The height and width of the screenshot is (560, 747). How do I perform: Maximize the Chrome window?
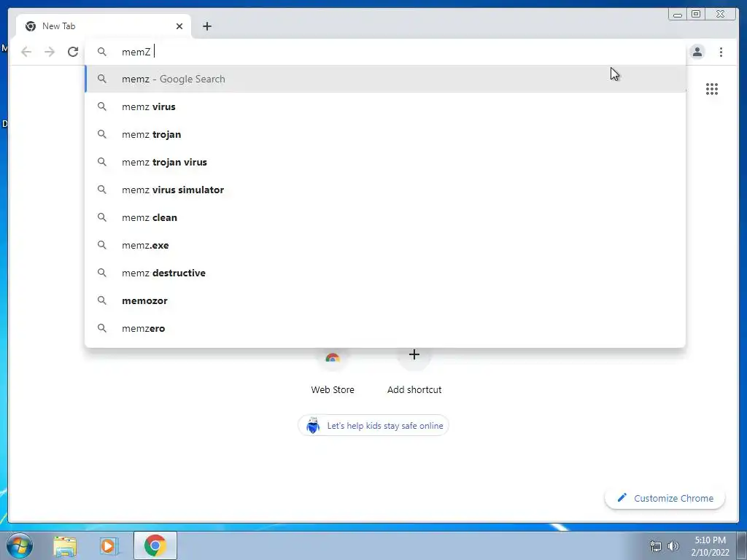696,15
